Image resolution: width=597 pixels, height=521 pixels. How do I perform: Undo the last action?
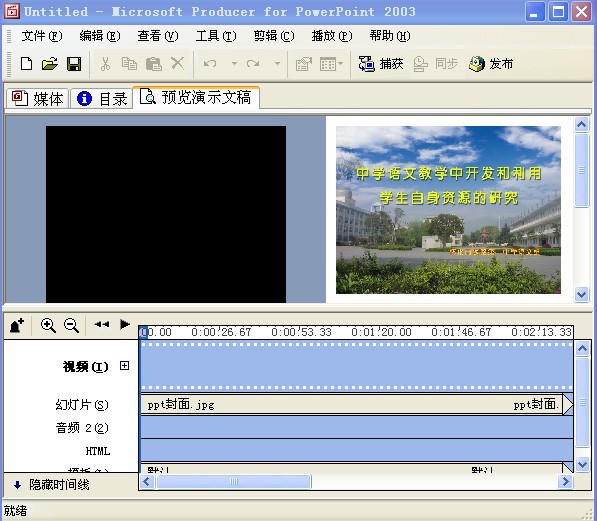tap(210, 64)
